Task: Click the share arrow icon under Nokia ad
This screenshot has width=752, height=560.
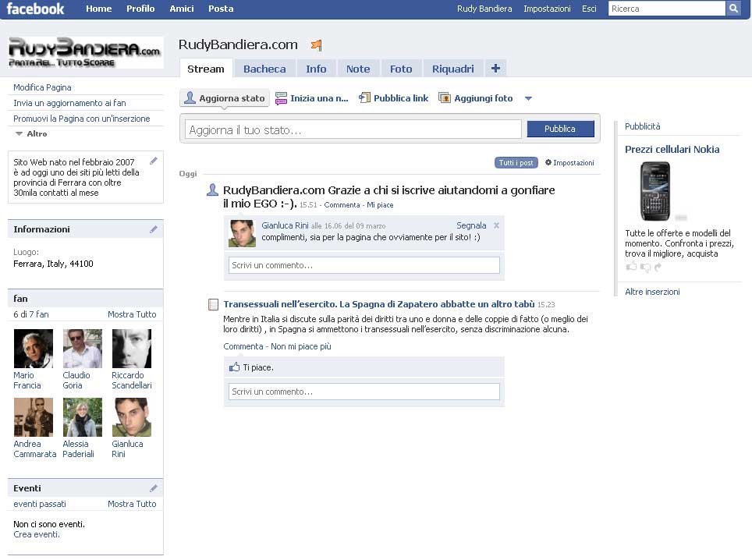Action: (658, 267)
